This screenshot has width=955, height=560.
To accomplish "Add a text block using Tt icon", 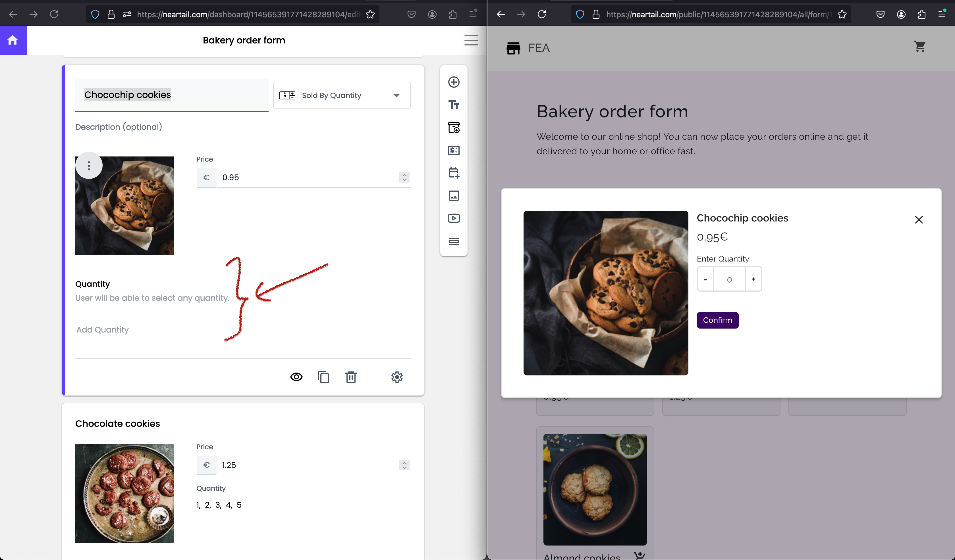I will tap(454, 105).
